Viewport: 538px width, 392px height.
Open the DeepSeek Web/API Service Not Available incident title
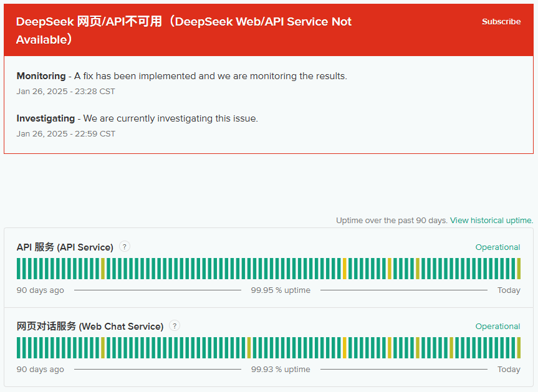point(183,31)
